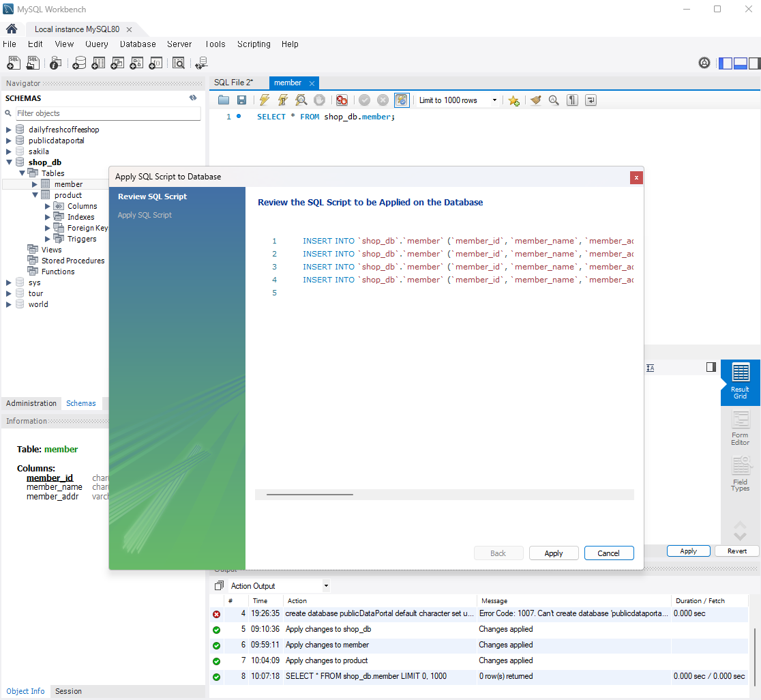Expand the member table node
Viewport: 761px width, 700px height.
click(35, 184)
